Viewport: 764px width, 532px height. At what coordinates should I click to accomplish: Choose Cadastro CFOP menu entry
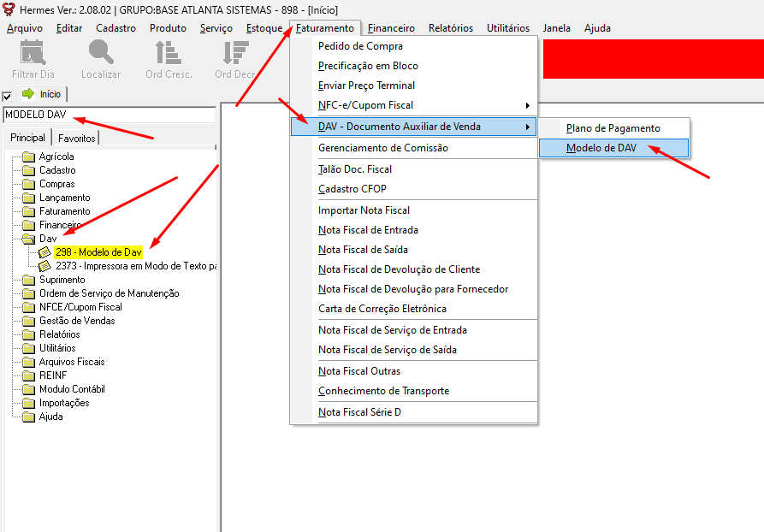coord(414,189)
